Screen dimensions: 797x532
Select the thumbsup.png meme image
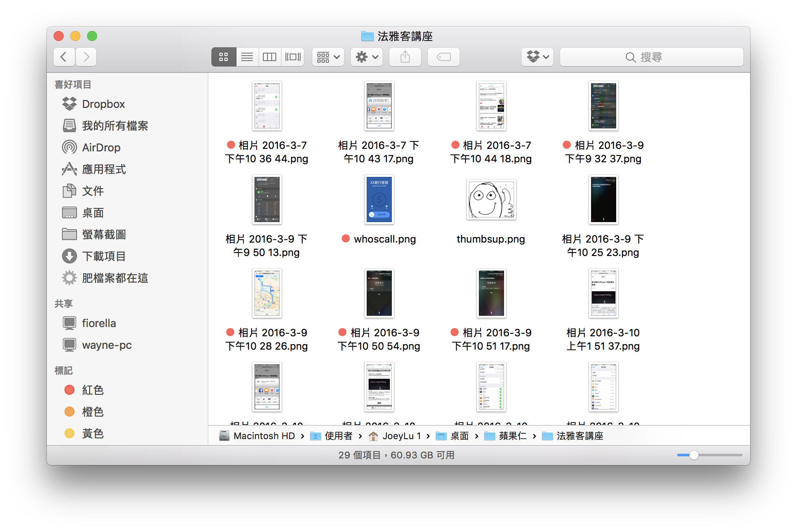(x=491, y=199)
